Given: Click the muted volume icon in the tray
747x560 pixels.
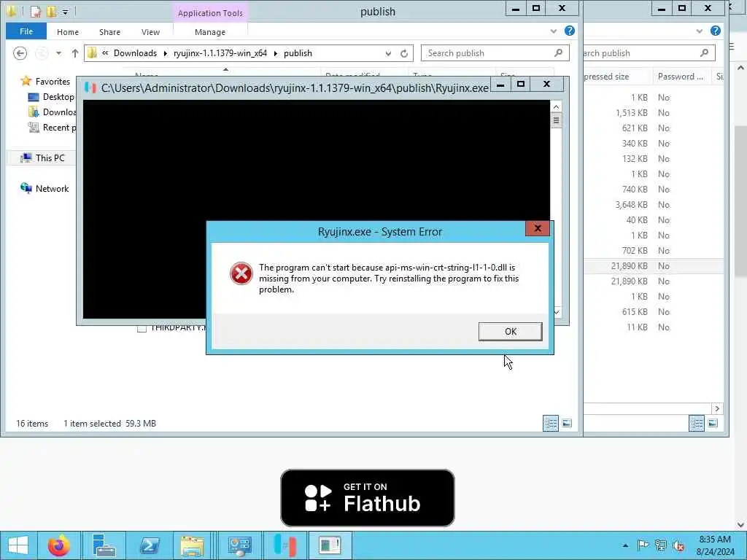Looking at the screenshot, I should [678, 545].
